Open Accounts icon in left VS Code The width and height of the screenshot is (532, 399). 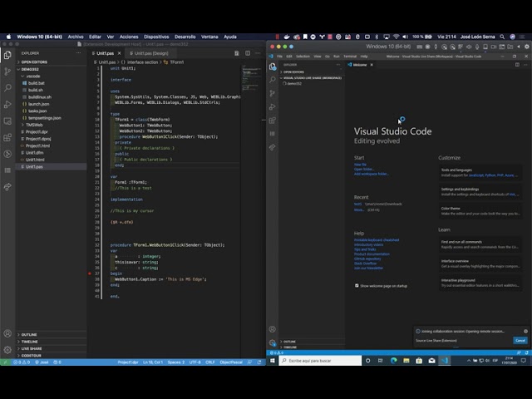[7, 333]
